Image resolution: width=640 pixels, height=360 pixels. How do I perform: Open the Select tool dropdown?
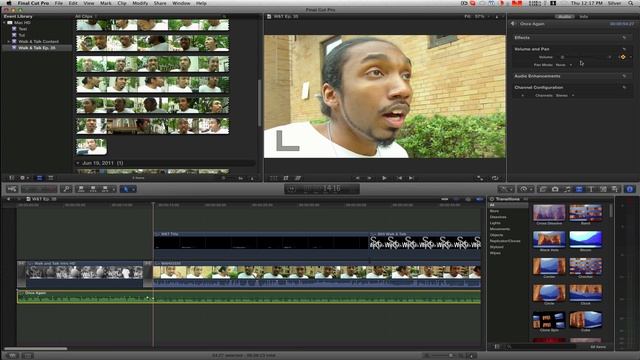point(128,189)
